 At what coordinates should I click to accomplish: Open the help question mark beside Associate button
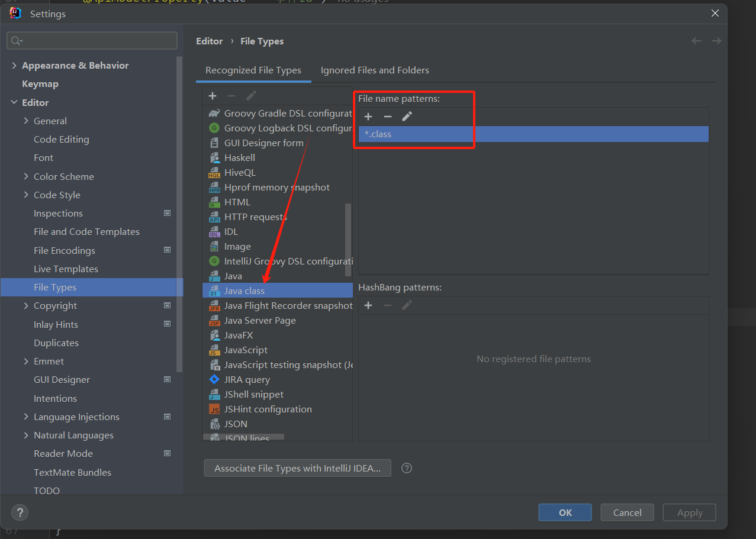pos(407,468)
